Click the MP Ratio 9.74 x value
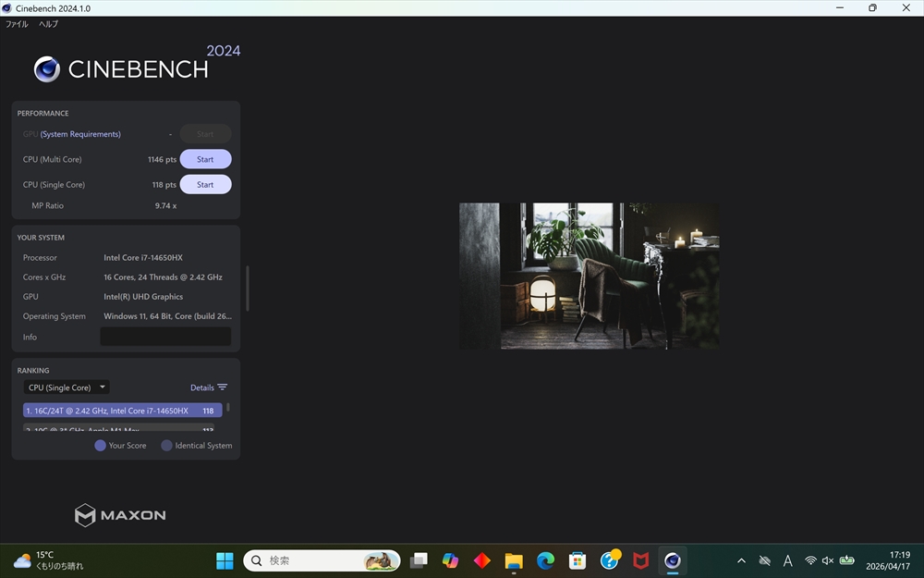 click(165, 206)
